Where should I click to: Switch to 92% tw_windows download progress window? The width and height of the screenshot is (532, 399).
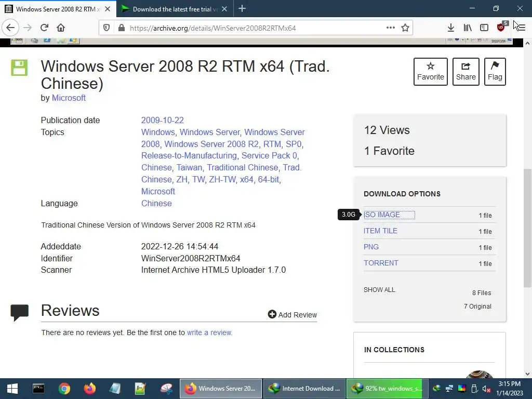[387, 389]
